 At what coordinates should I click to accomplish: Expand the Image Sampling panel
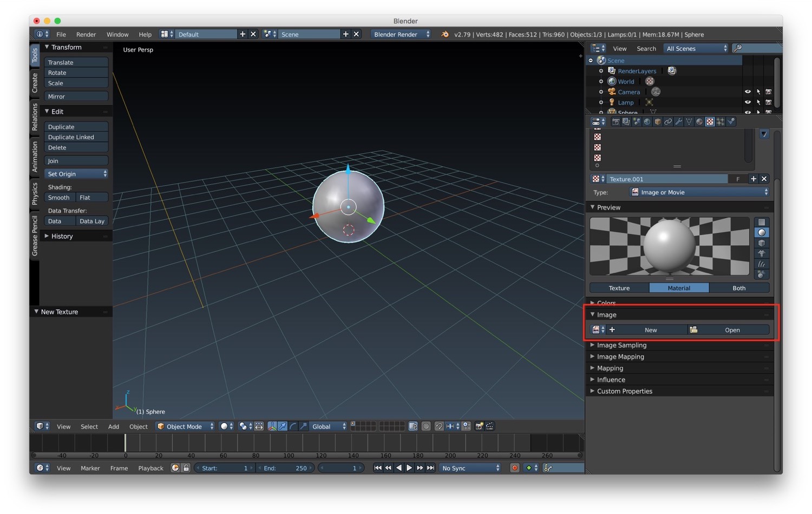[x=621, y=345]
